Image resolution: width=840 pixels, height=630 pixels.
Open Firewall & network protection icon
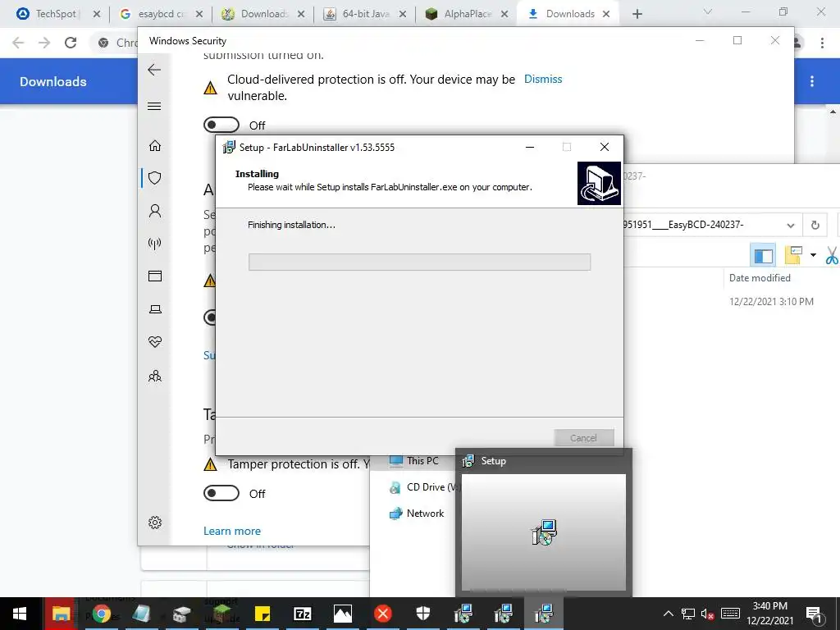(x=155, y=244)
